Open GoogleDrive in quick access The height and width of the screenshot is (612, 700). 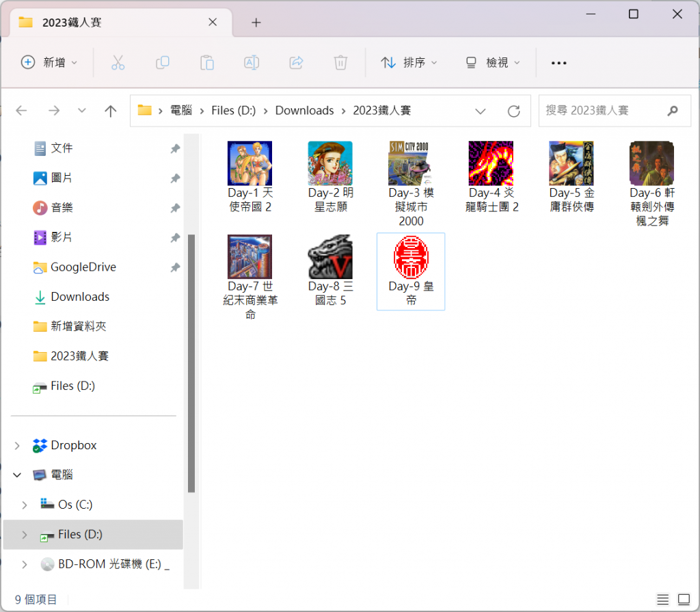75,267
